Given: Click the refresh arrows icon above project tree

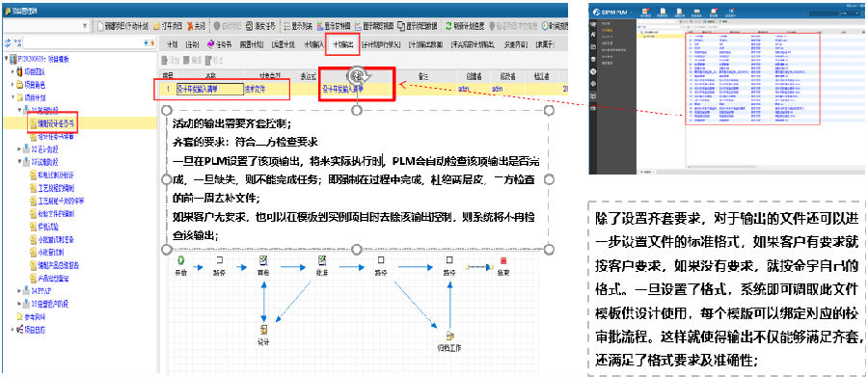Looking at the screenshot, I should (8, 42).
